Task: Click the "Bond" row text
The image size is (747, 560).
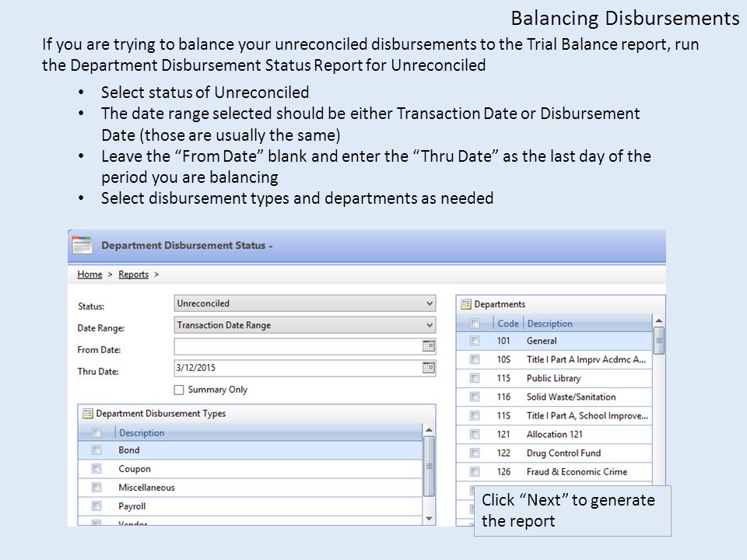Action: 128,450
